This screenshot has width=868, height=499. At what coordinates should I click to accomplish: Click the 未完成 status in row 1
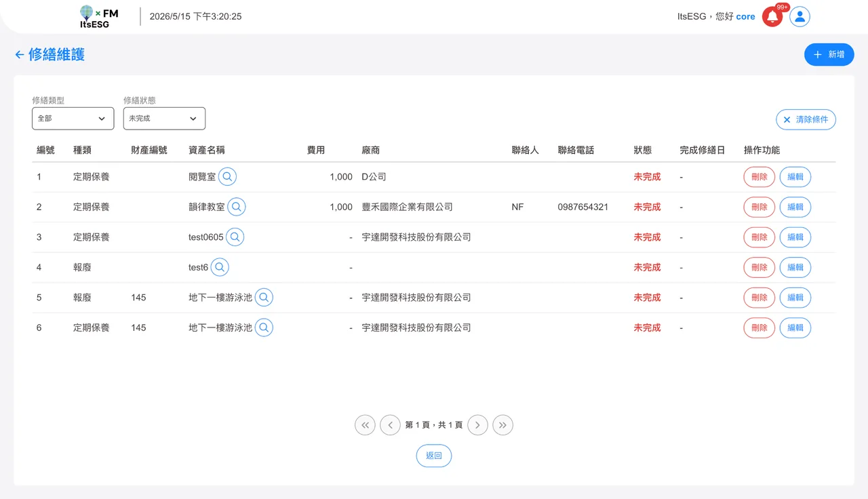coord(647,177)
